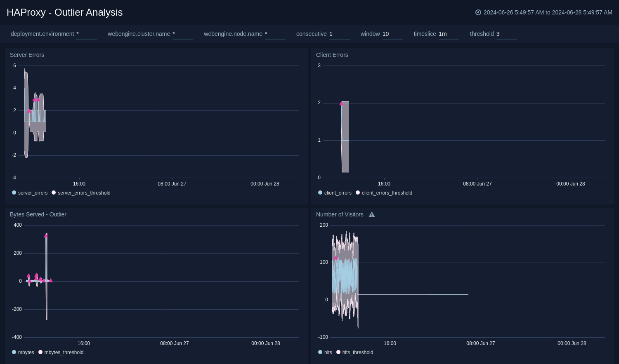Click the Bytes Served - Outlier panel title

(38, 214)
